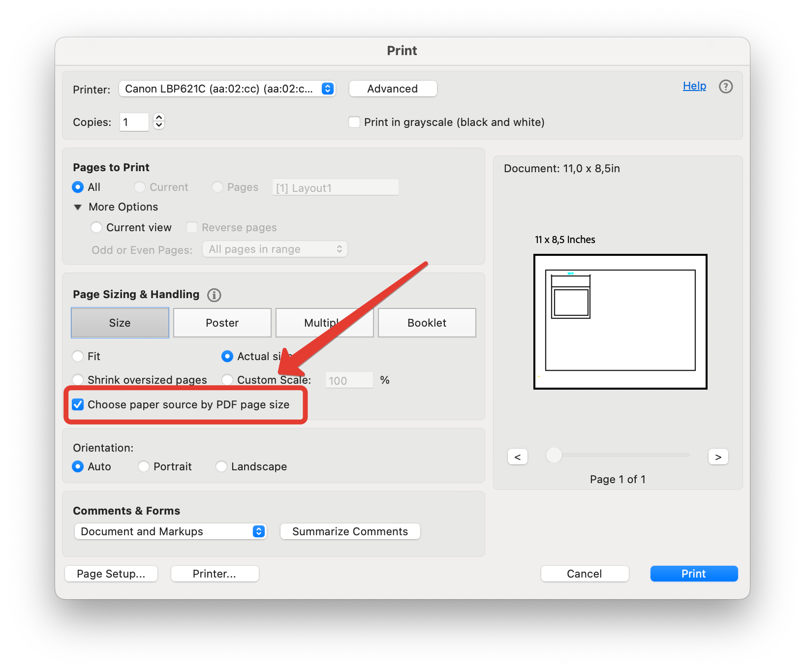Screen dimensions: 805x672
Task: Click the page navigation slider below the preview
Action: coord(553,456)
